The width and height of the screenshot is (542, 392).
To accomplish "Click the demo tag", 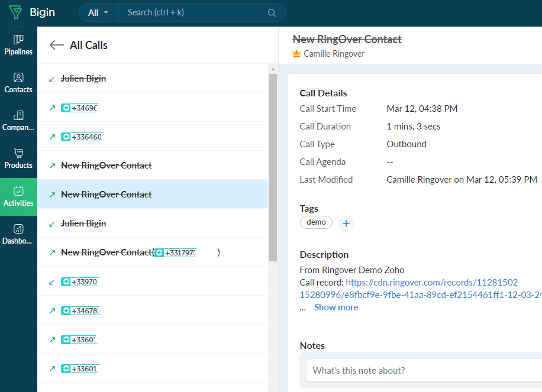I will point(317,222).
